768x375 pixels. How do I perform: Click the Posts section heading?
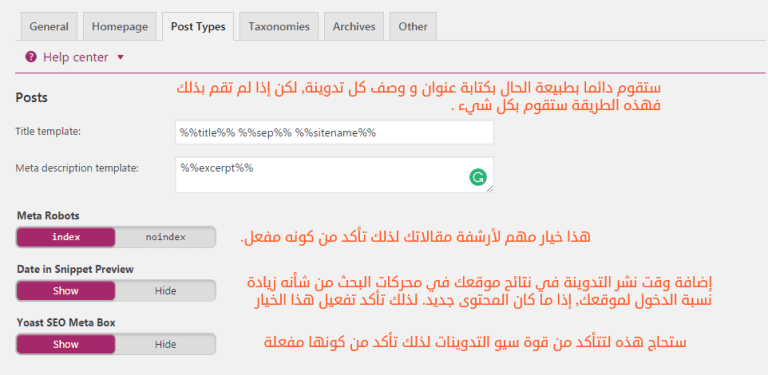[x=31, y=97]
